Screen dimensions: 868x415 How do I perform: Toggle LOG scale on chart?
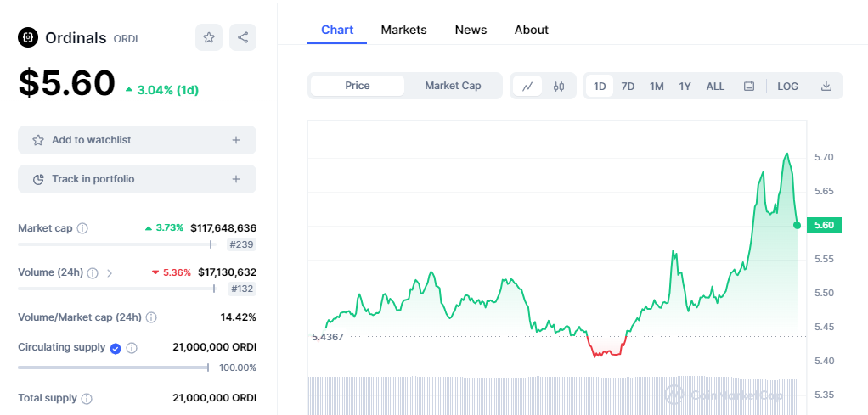pyautogui.click(x=787, y=87)
